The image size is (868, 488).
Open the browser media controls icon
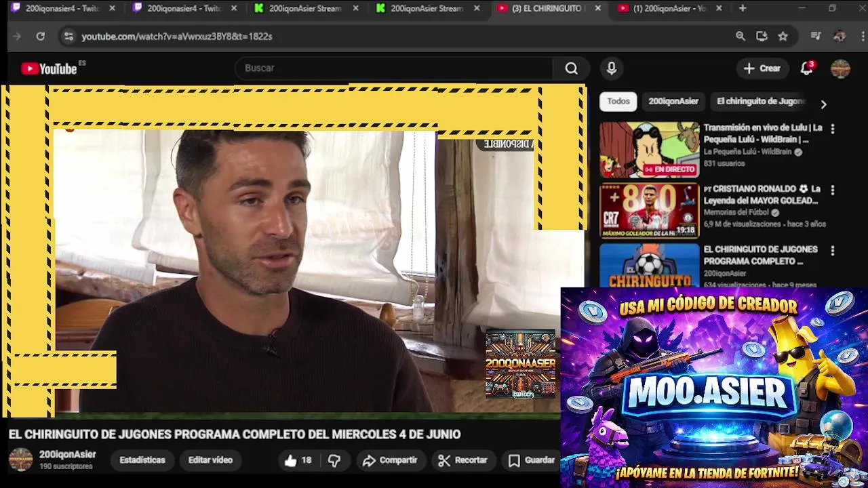pos(816,37)
